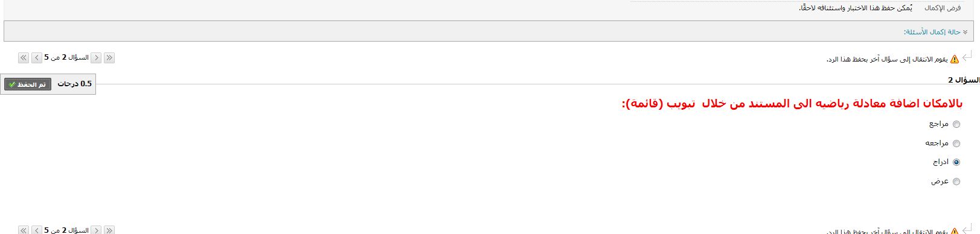Select the مراجع answer option
This screenshot has width=980, height=234.
(956, 124)
